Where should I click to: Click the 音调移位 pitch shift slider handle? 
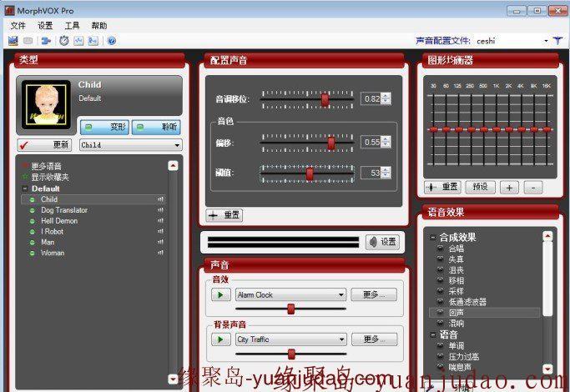pyautogui.click(x=325, y=99)
